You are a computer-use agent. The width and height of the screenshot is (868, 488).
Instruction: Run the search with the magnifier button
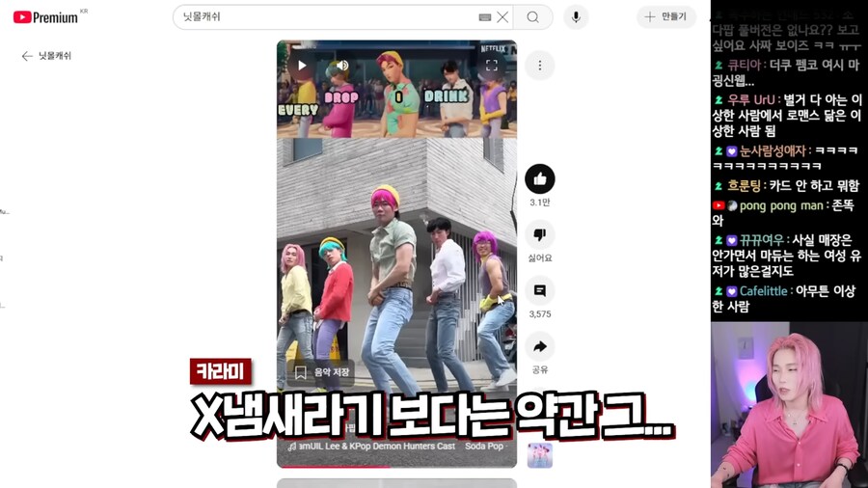click(x=532, y=17)
